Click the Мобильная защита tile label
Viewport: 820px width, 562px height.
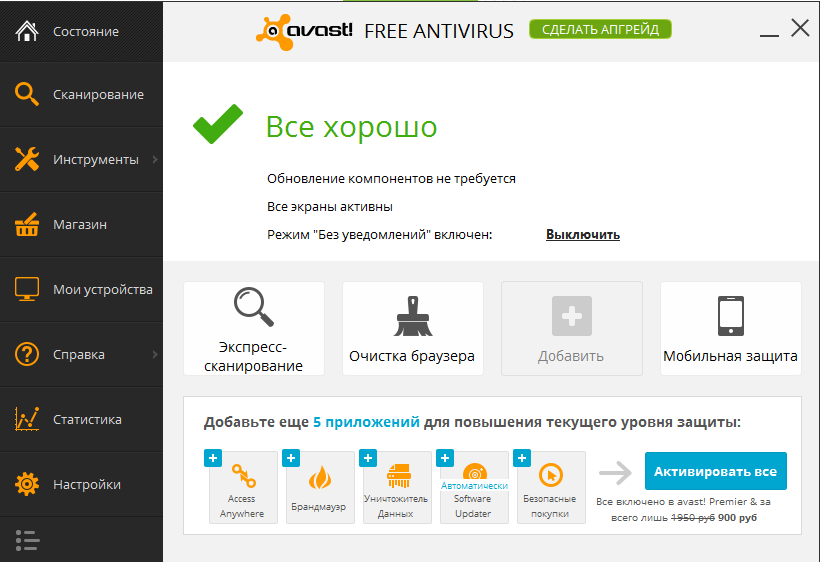coord(730,356)
